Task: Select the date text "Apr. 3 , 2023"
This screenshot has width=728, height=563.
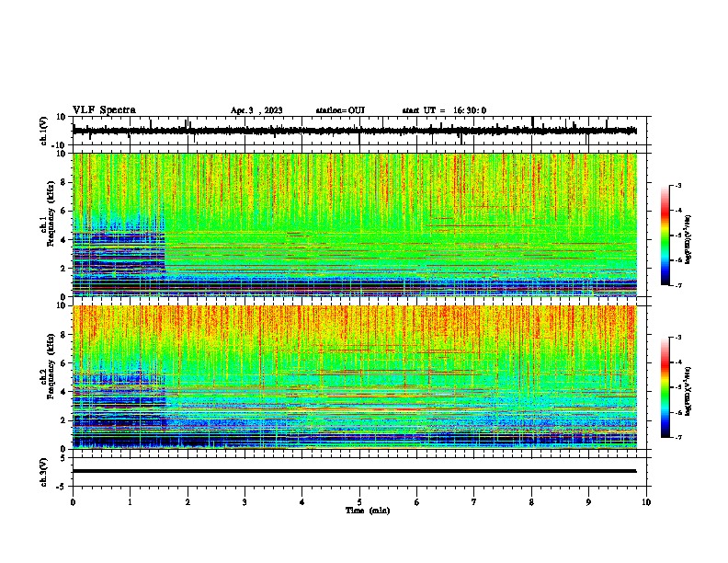Action: coord(256,110)
